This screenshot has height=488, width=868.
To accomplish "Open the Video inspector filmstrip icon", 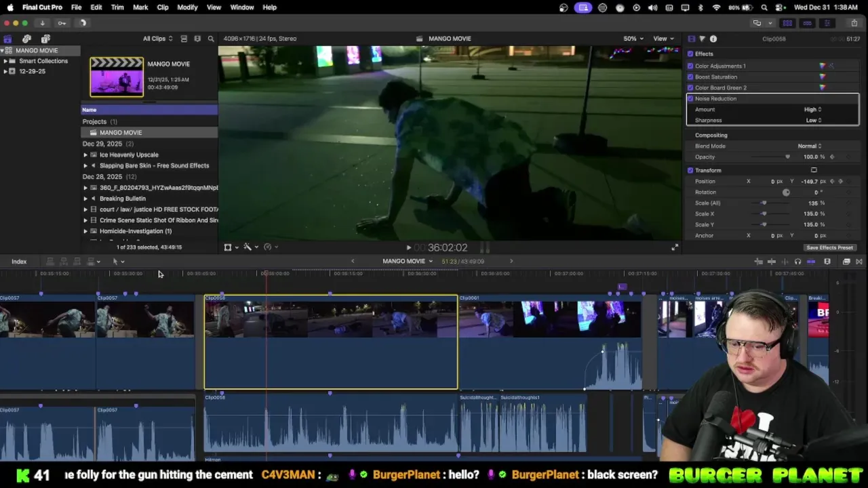I will (x=691, y=39).
